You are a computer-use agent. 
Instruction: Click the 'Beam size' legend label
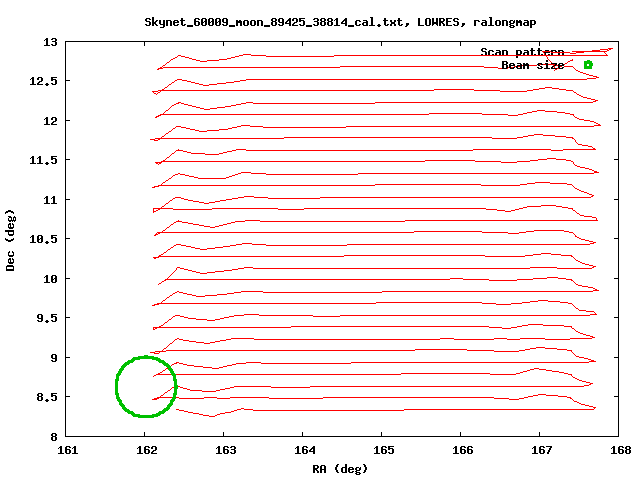coord(533,65)
